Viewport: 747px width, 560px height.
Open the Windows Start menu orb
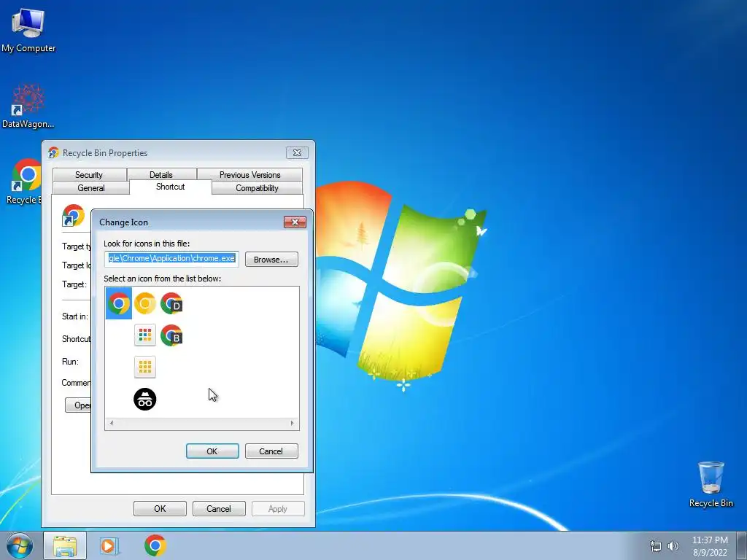[x=20, y=545]
